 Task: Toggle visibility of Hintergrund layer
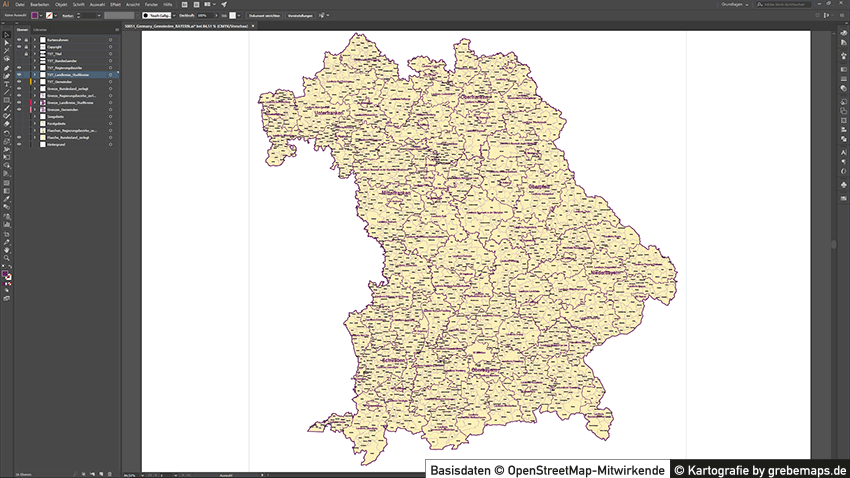[19, 145]
